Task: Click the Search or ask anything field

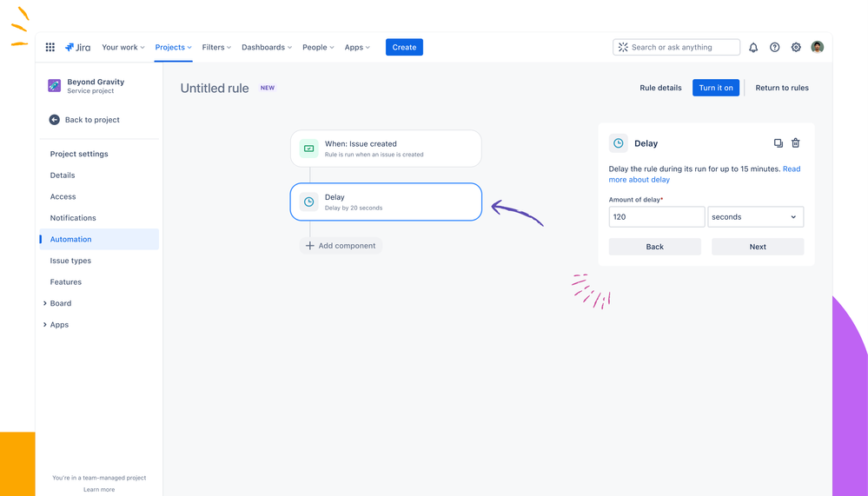Action: pos(676,47)
